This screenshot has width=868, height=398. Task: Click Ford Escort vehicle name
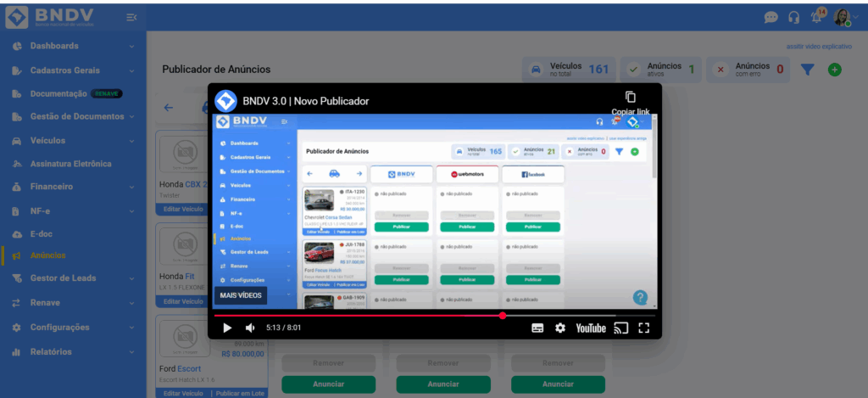[180, 368]
